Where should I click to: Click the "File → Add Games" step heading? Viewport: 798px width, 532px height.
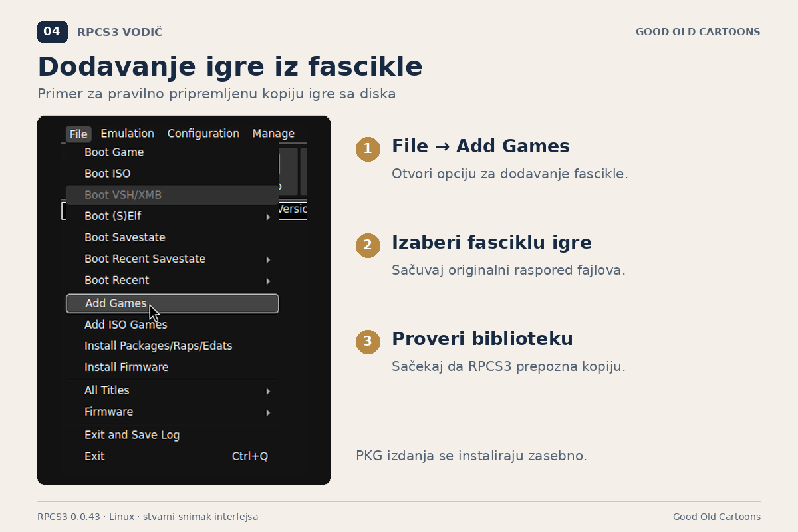pos(481,146)
